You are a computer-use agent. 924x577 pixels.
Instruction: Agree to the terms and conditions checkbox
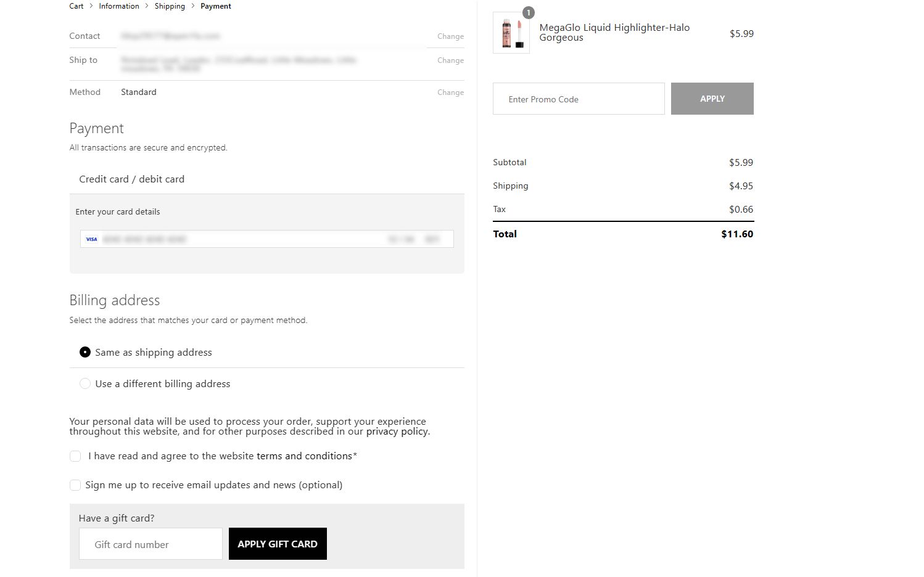[x=75, y=456]
